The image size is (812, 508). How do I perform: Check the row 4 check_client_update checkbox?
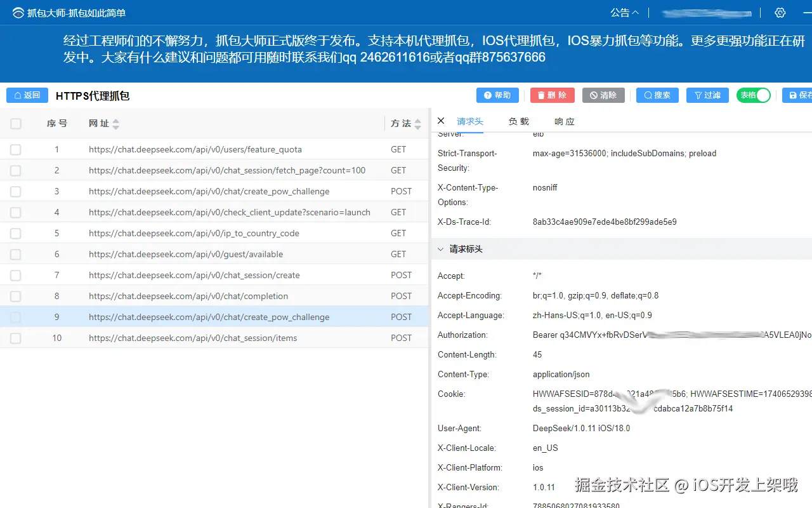[16, 213]
